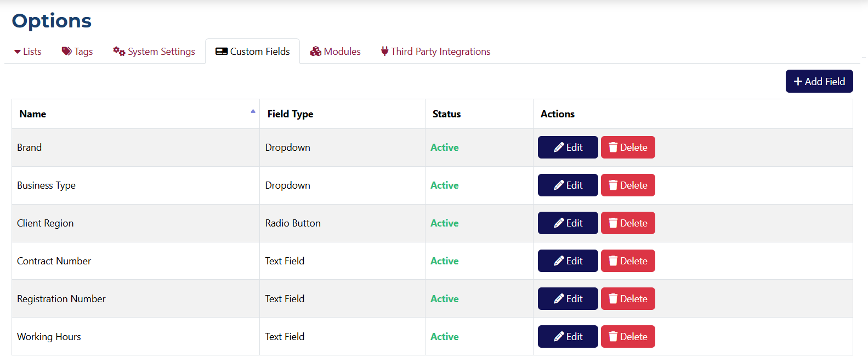
Task: Click Active status in Client Region row
Action: pyautogui.click(x=445, y=223)
